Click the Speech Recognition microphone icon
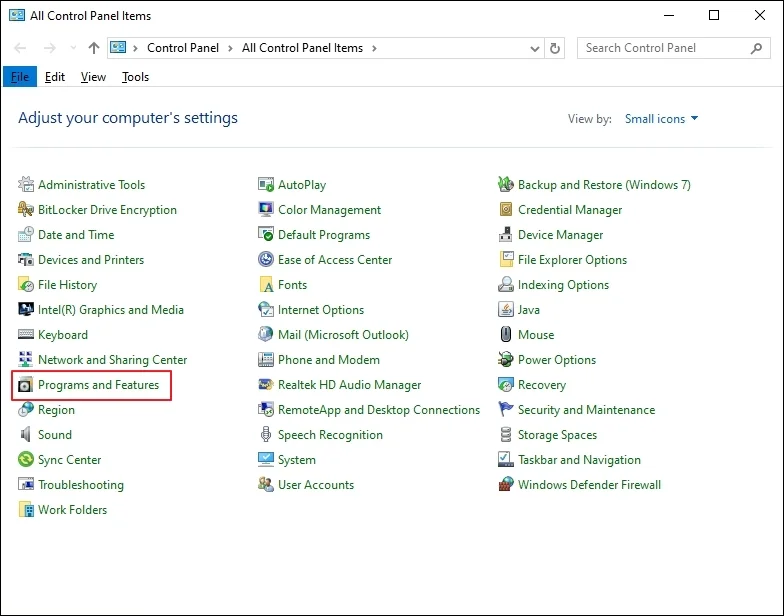The width and height of the screenshot is (784, 616). tap(266, 434)
